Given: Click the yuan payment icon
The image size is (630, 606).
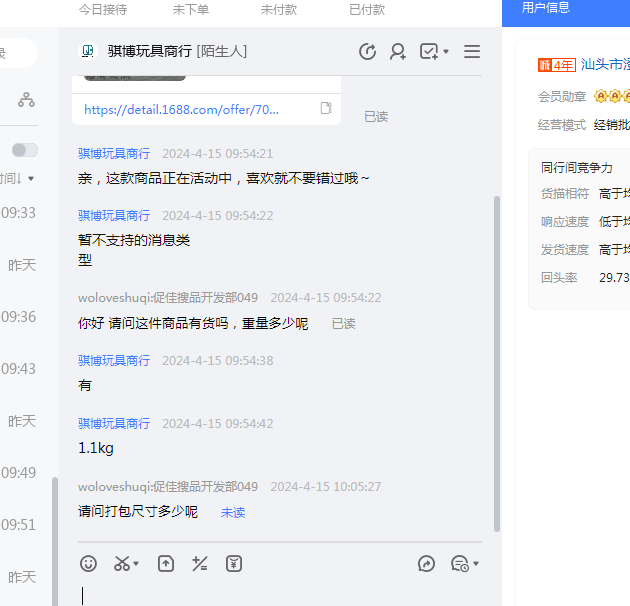Looking at the screenshot, I should [x=234, y=564].
